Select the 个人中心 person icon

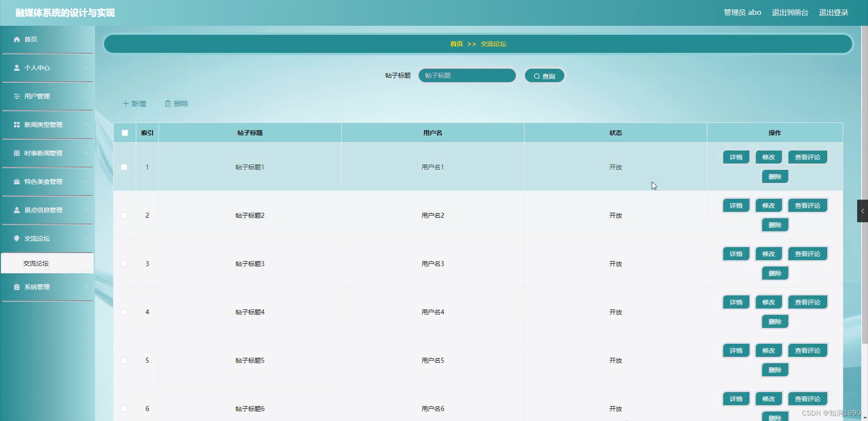coord(16,68)
